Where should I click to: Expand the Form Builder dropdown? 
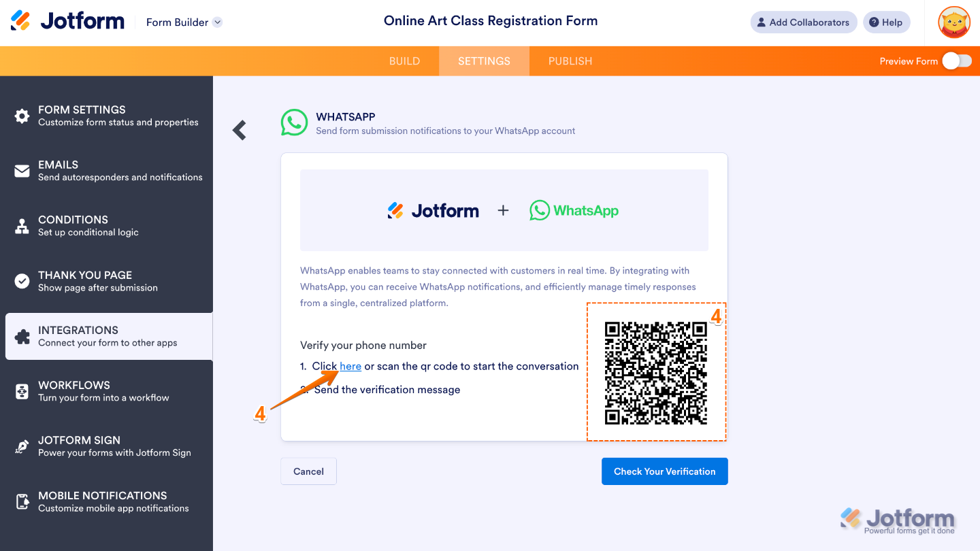[x=217, y=22]
